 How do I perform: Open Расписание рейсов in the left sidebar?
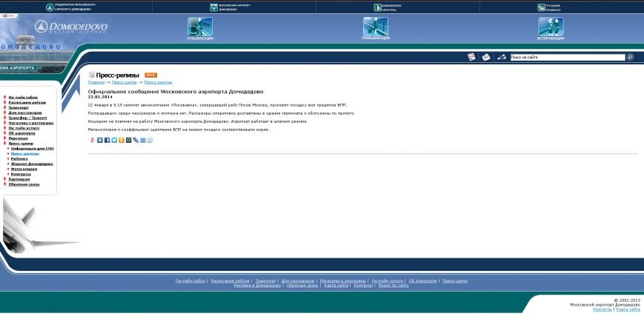(x=27, y=102)
